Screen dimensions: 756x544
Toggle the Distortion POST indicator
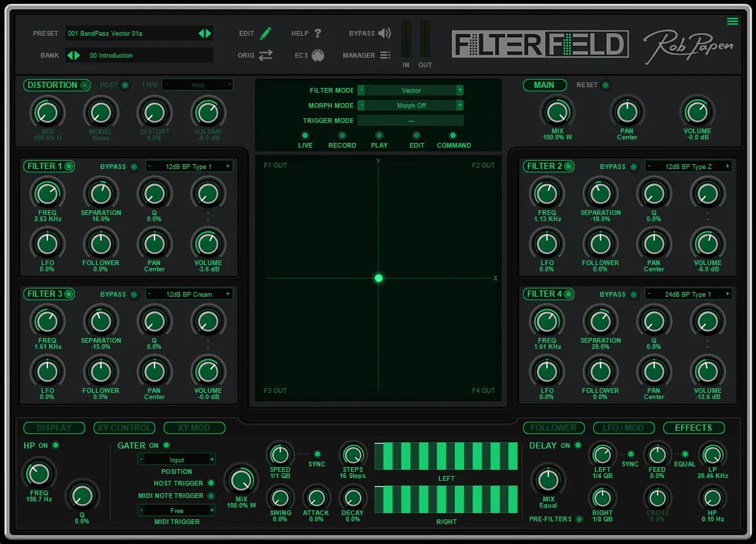(x=125, y=85)
